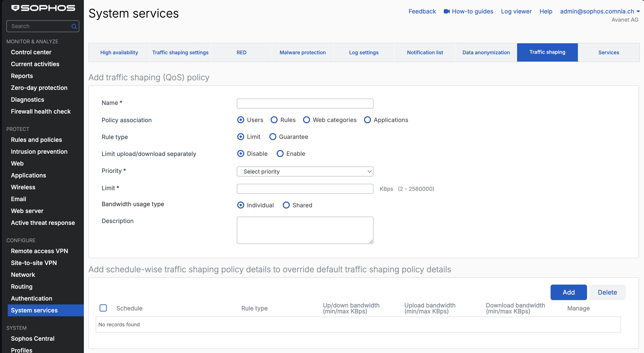Choose Guarantee rule type

[x=273, y=137]
